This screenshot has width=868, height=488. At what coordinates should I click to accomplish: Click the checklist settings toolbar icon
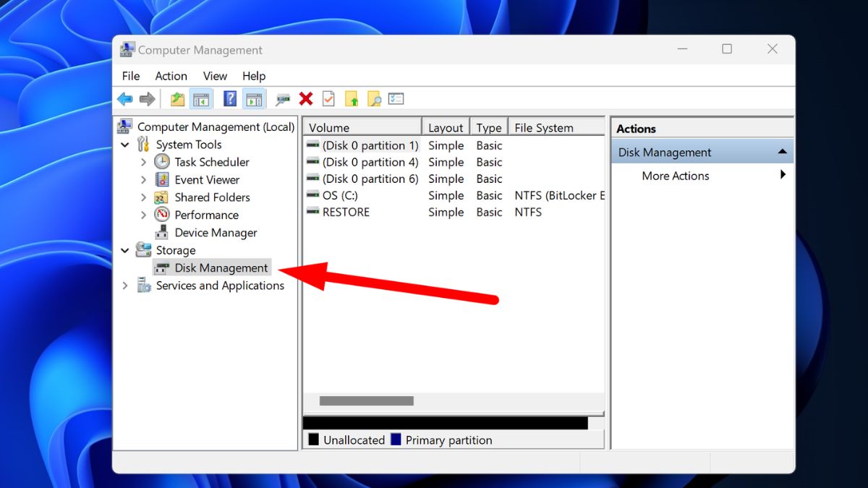pyautogui.click(x=396, y=99)
